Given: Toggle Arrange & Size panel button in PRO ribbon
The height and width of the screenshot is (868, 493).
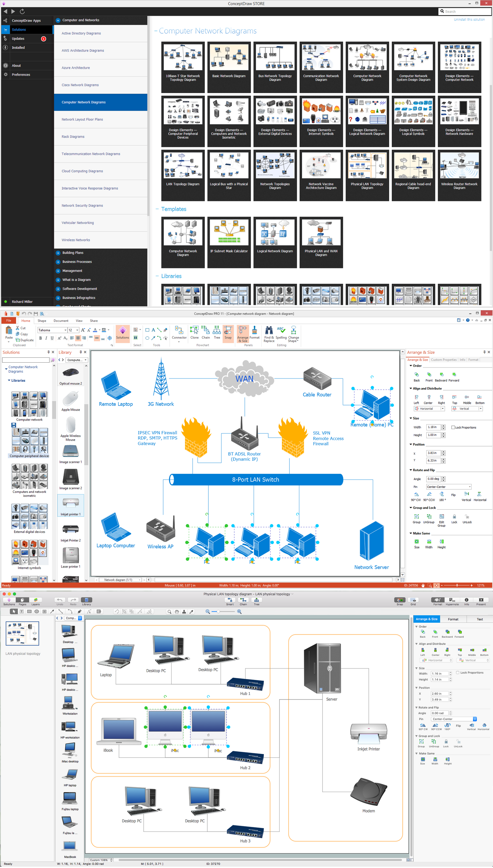Looking at the screenshot, I should point(243,334).
